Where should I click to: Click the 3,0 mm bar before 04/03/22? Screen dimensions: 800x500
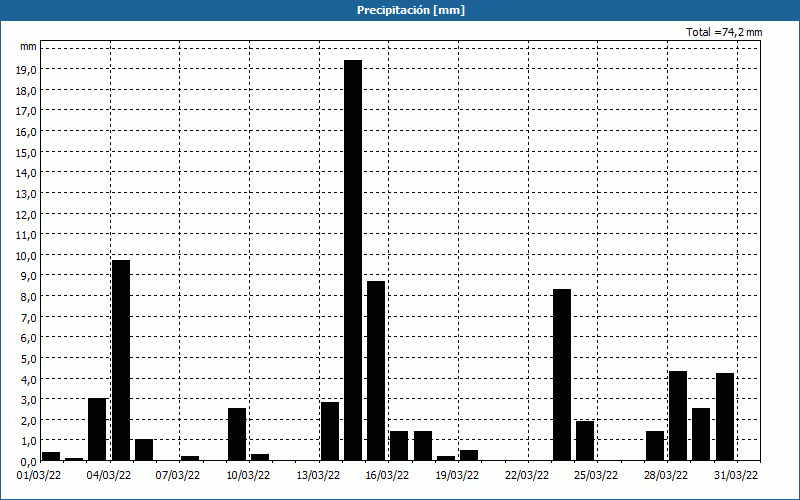(97, 430)
